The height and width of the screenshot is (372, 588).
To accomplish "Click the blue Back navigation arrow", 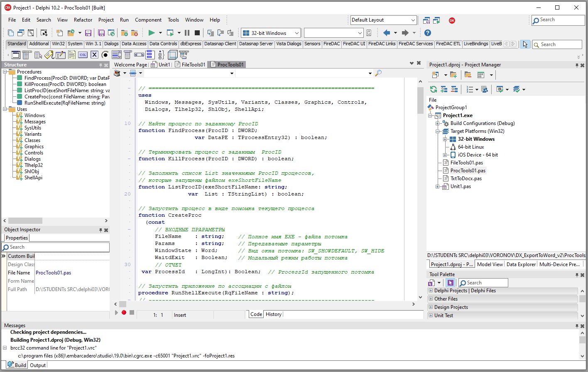I will point(387,33).
